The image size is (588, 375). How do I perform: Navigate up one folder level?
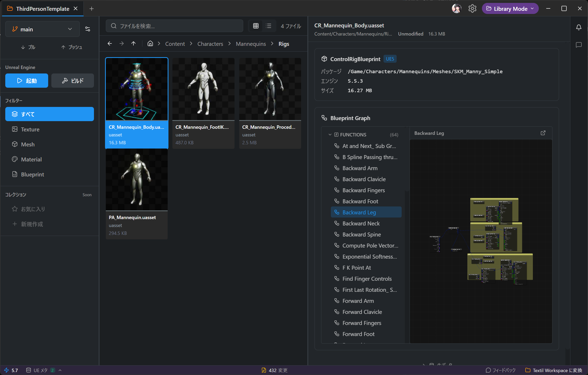coord(133,44)
